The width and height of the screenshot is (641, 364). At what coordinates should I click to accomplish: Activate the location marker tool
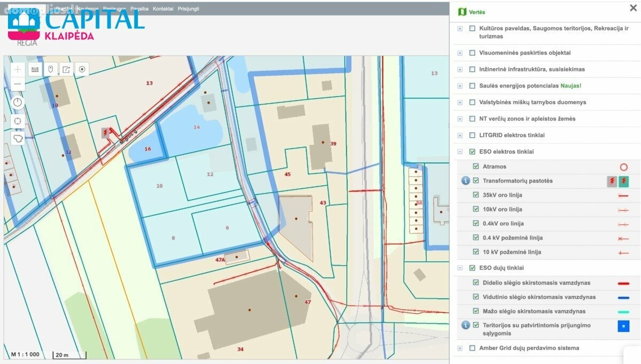(51, 69)
